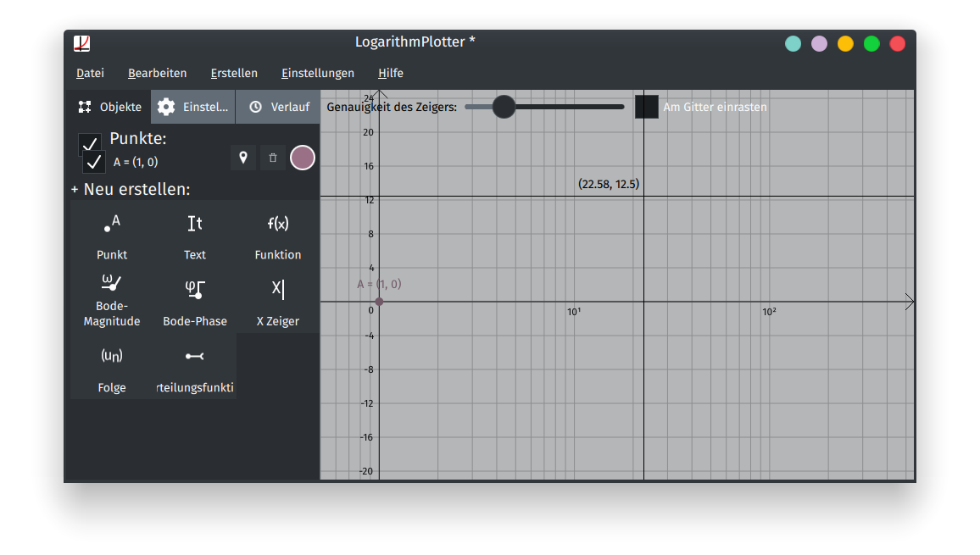Image resolution: width=980 pixels, height=555 pixels.
Task: Click the teal window control button
Action: 793,44
